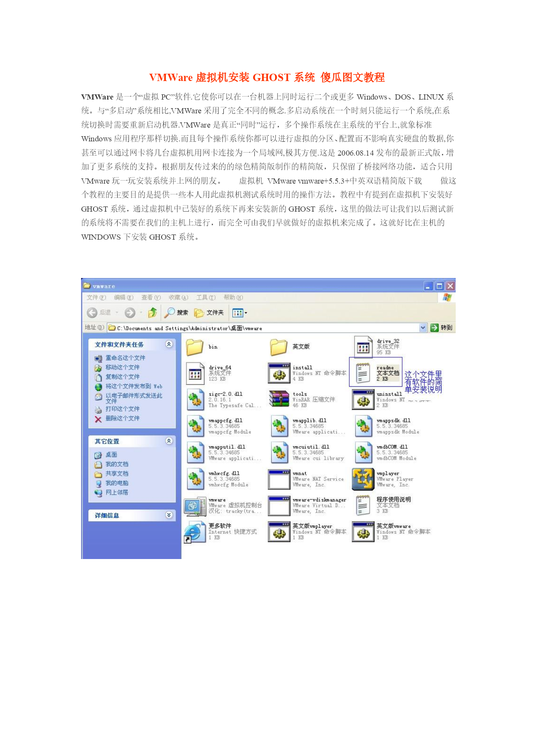Click the Forward arrow toolbar button

click(130, 312)
